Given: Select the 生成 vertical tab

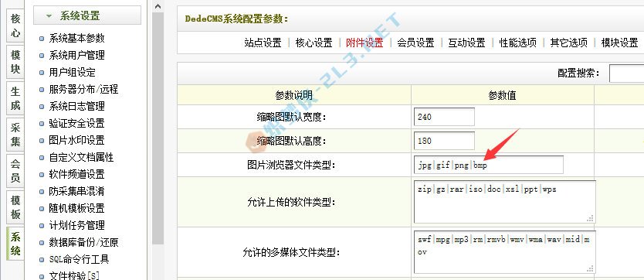Looking at the screenshot, I should point(15,98).
